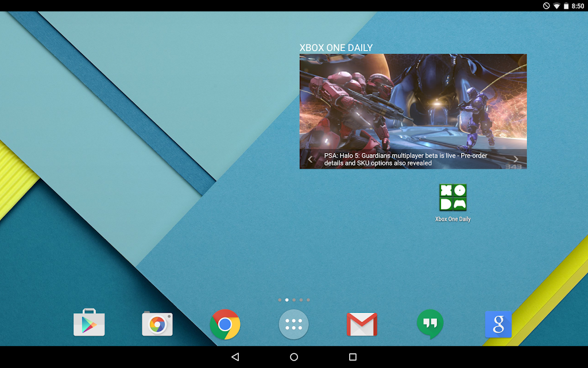This screenshot has height=368, width=588.
Task: Tap the recent apps button
Action: coord(353,356)
